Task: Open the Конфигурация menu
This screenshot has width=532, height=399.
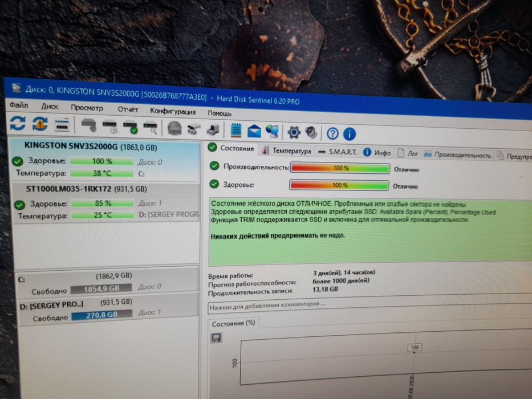Action: [173, 111]
